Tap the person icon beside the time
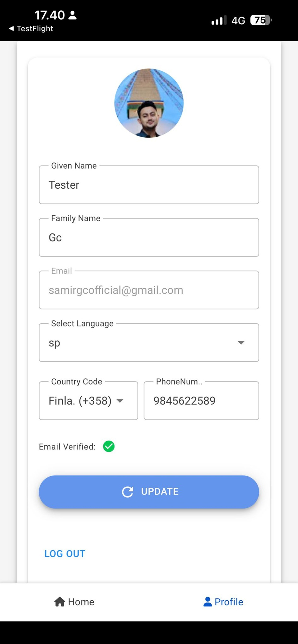 (x=73, y=15)
